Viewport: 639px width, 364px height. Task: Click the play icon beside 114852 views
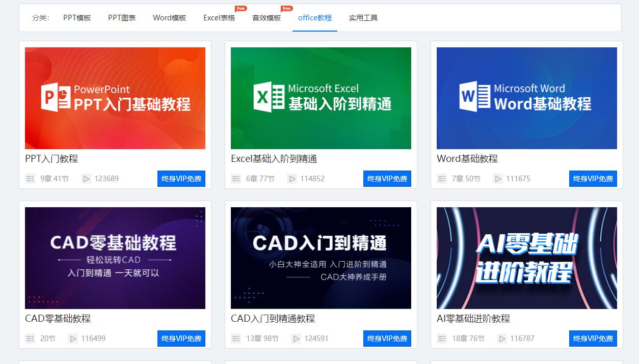(292, 179)
